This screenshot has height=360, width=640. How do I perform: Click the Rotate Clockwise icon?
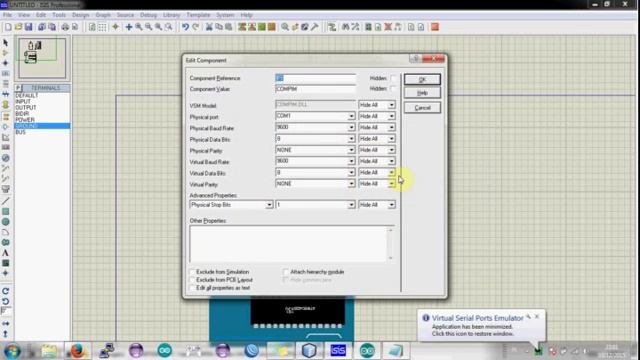(x=6, y=291)
